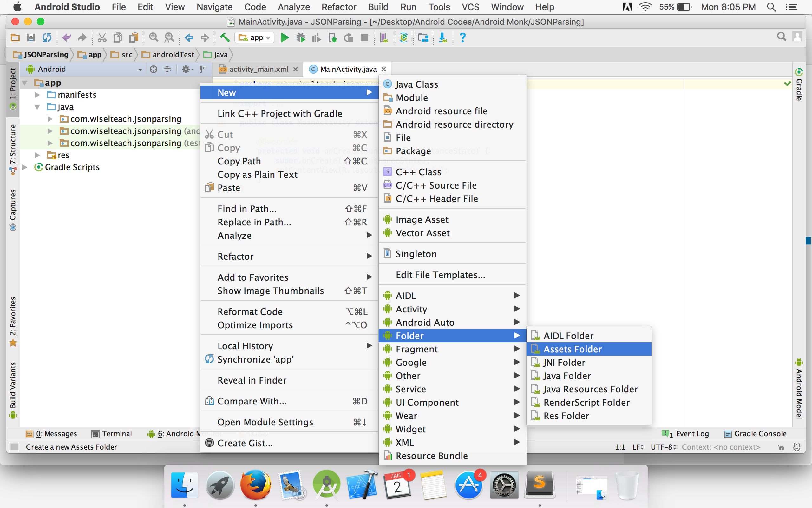
Task: Open the VCS menu in menu bar
Action: [x=470, y=7]
